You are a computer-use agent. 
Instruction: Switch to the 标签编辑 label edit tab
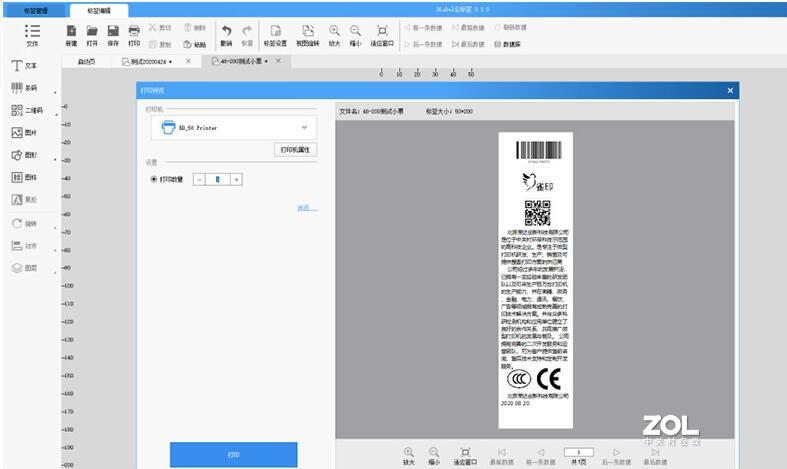[99, 11]
